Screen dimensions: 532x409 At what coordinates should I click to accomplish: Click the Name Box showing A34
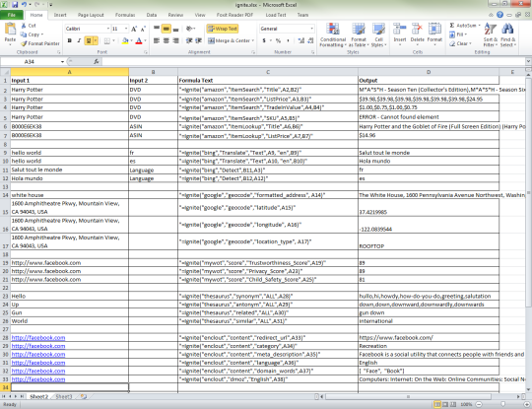(x=30, y=62)
